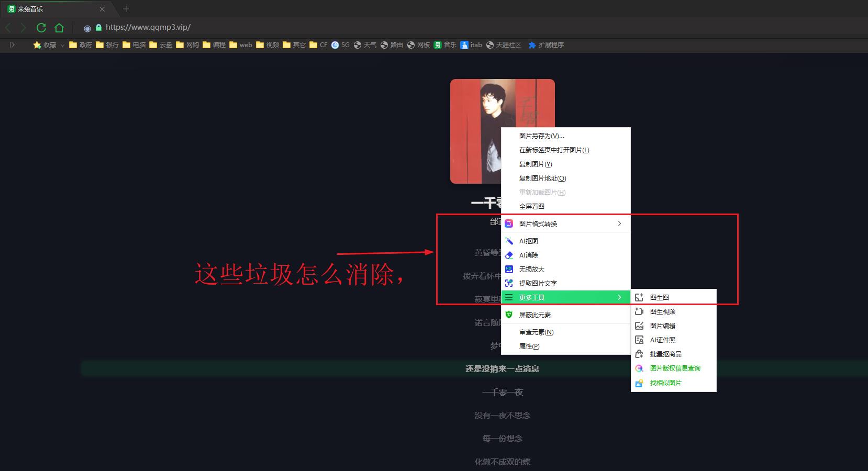Image resolution: width=868 pixels, height=471 pixels.
Task: Open a new tab with plus button
Action: (126, 9)
